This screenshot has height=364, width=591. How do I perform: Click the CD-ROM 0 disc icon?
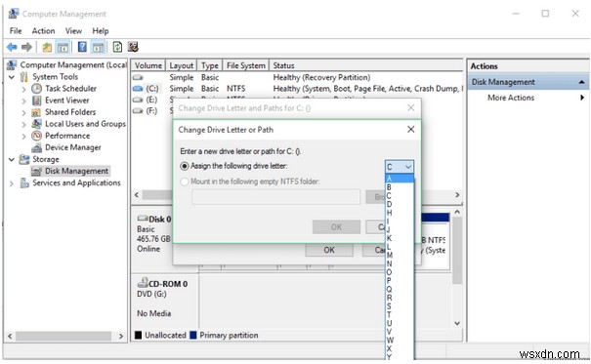pyautogui.click(x=143, y=282)
